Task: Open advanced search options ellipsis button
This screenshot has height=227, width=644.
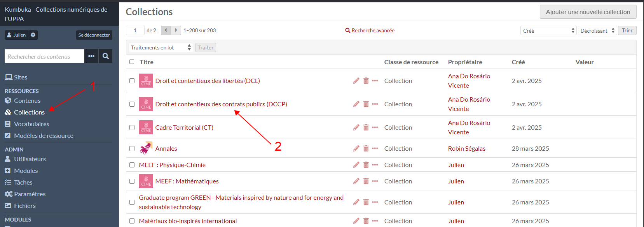Action: [x=91, y=56]
